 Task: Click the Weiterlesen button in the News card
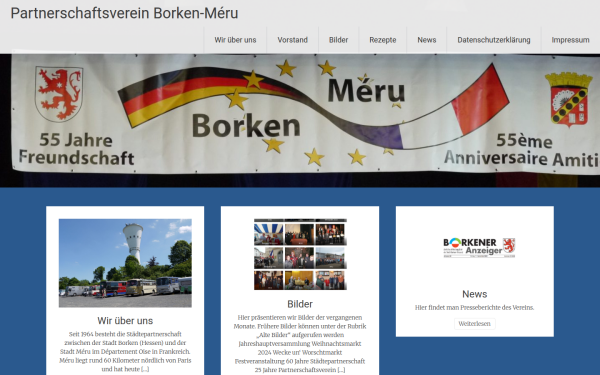474,324
